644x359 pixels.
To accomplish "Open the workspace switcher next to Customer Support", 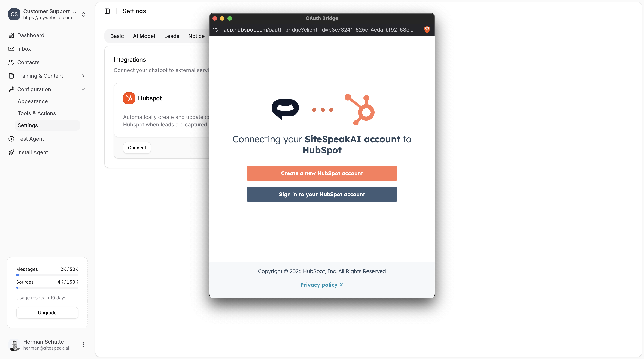I will click(83, 14).
